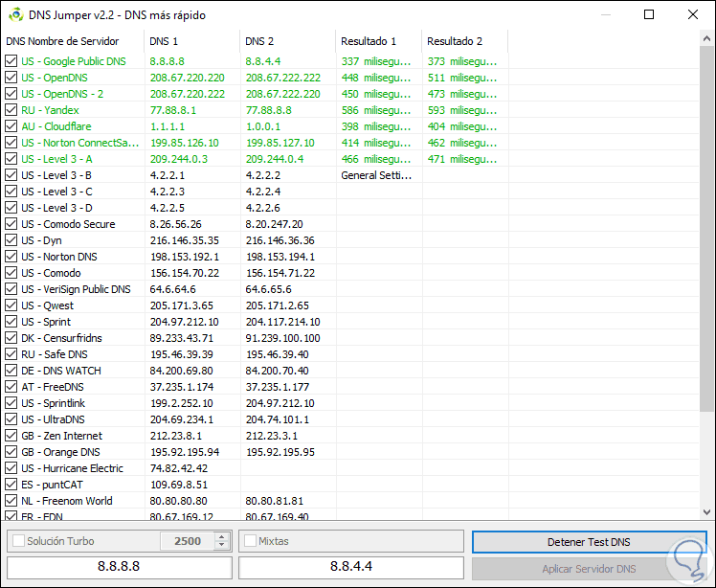Sort by the Resultado 1 column header

tap(378, 41)
